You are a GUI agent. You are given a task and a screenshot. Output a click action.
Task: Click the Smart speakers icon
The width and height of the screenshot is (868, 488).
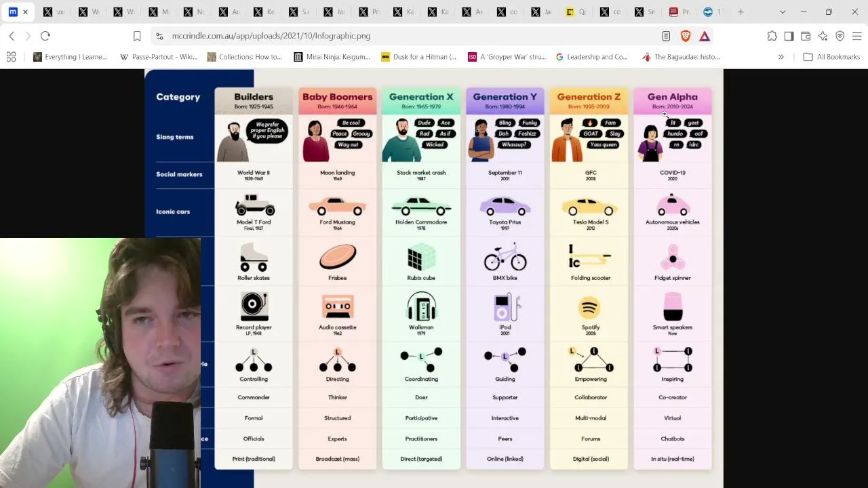tap(673, 306)
